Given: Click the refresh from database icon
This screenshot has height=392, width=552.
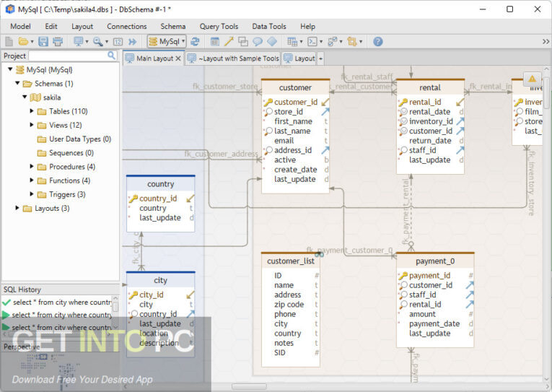Looking at the screenshot, I should click(x=195, y=42).
